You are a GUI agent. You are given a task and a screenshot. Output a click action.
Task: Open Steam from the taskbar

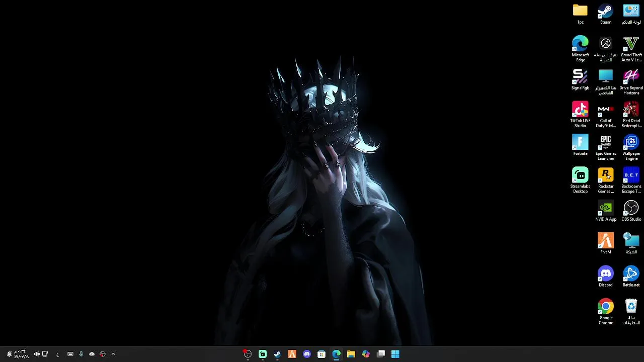277,354
